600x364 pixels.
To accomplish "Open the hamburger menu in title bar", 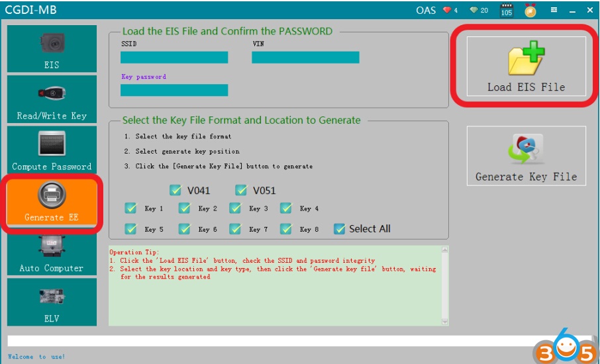I will pyautogui.click(x=554, y=10).
